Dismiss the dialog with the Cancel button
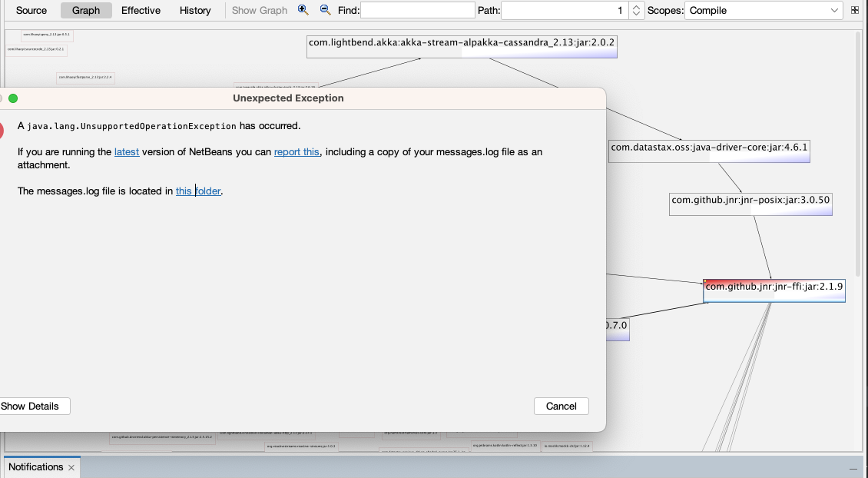This screenshot has height=478, width=868. point(561,406)
